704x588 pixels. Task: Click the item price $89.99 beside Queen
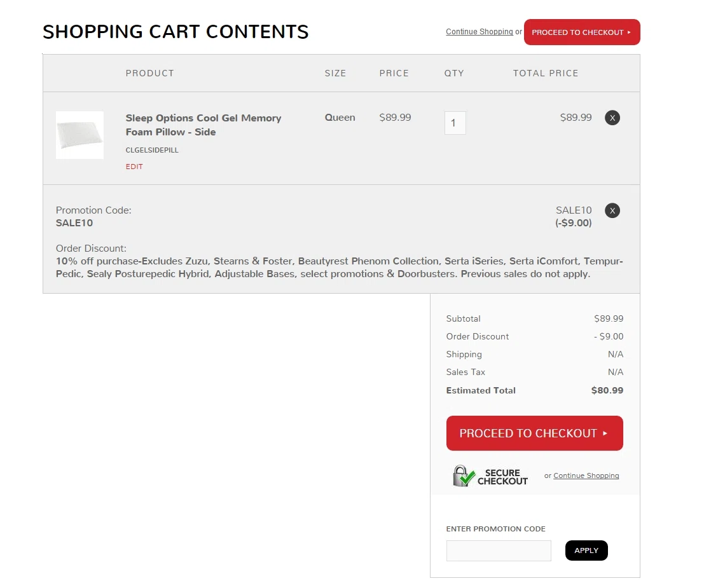click(395, 118)
